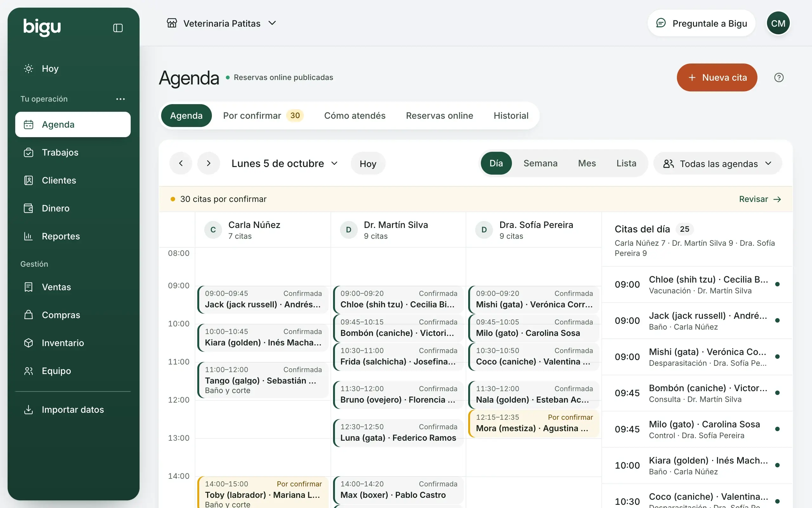Image resolution: width=812 pixels, height=508 pixels.
Task: Open Hoy in the sidebar
Action: (x=73, y=69)
